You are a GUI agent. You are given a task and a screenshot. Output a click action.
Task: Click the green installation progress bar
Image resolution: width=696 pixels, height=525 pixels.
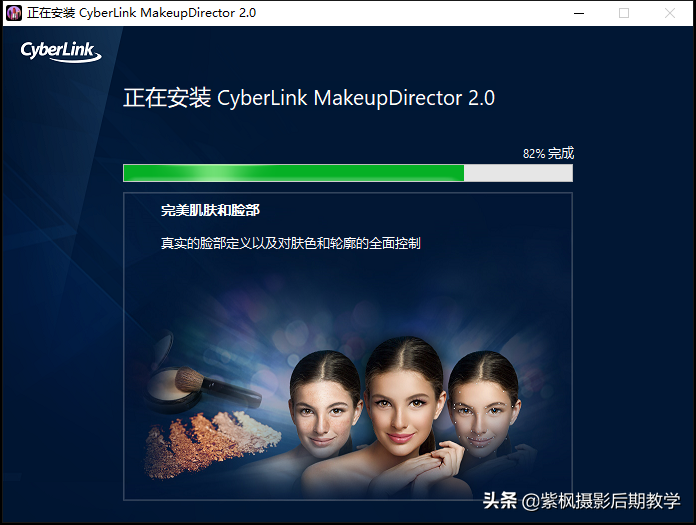[x=348, y=173]
